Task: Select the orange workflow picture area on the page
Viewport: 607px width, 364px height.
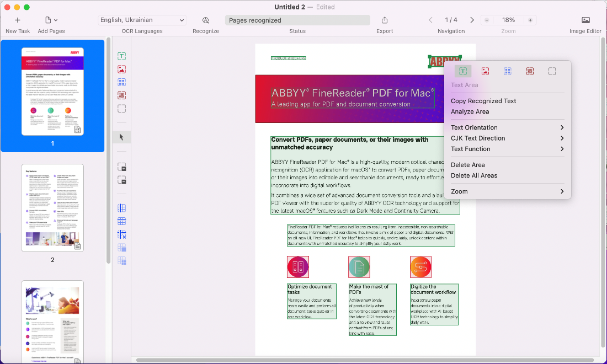Action: (420, 267)
